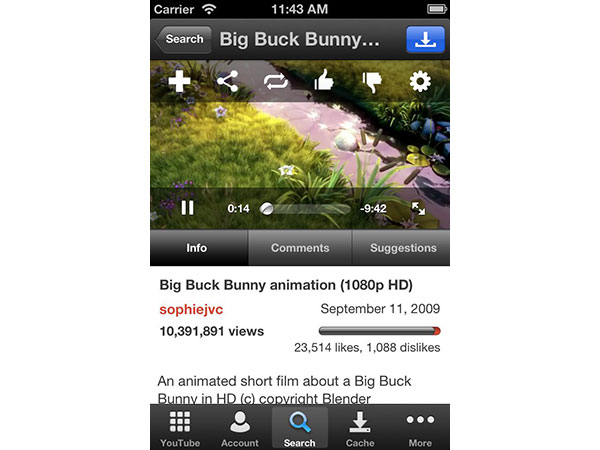The image size is (600, 450).
Task: Share the video using share icon
Action: (228, 81)
